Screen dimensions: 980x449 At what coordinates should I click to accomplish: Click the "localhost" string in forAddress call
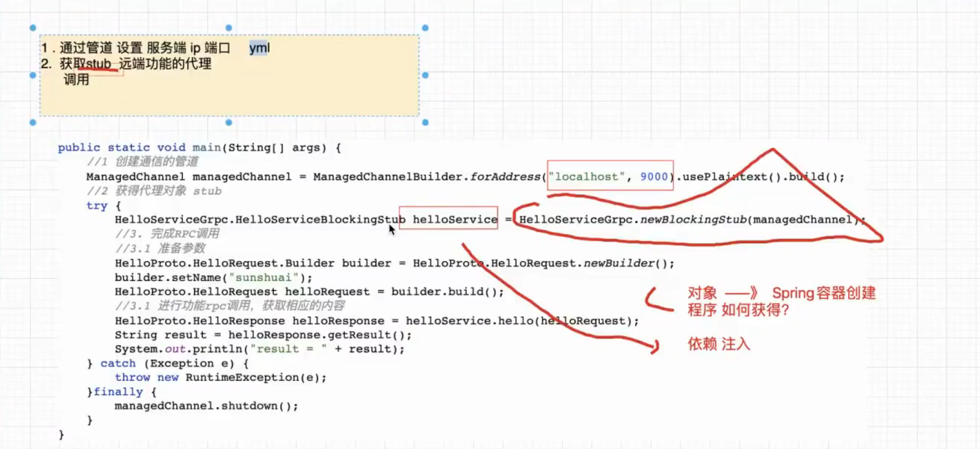[x=586, y=176]
